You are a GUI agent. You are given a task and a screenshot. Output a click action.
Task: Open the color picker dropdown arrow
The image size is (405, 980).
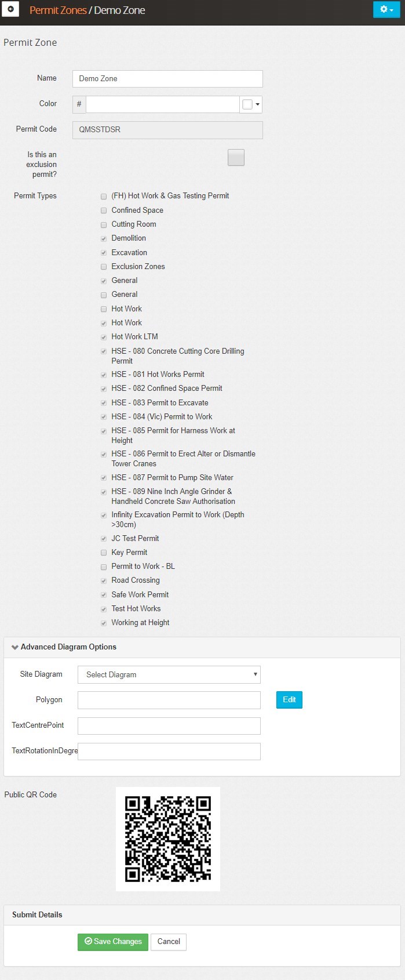(257, 105)
